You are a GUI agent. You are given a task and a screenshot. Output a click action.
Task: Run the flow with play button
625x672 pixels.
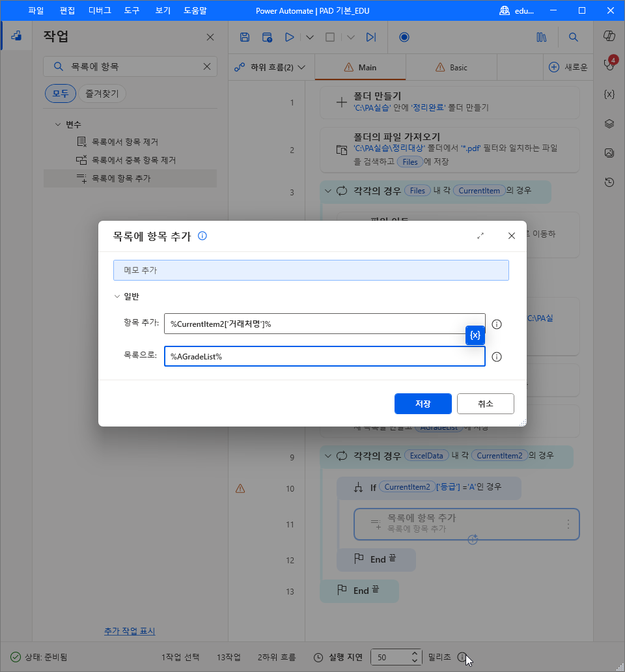click(x=290, y=37)
